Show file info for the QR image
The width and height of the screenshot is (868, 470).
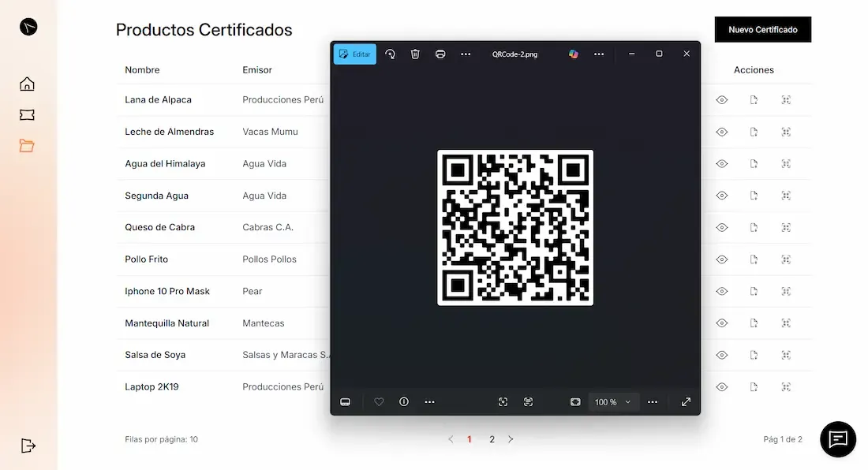click(404, 402)
